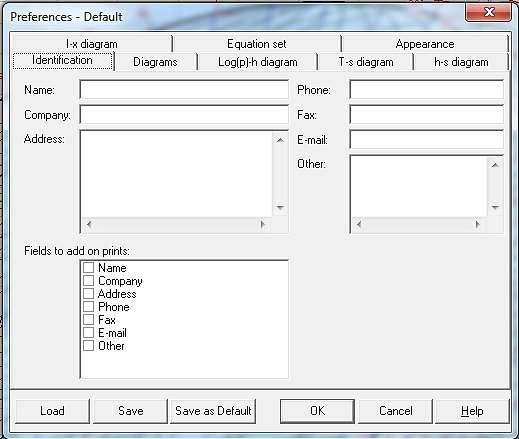Click Save as Default button
519x439 pixels.
tap(213, 411)
